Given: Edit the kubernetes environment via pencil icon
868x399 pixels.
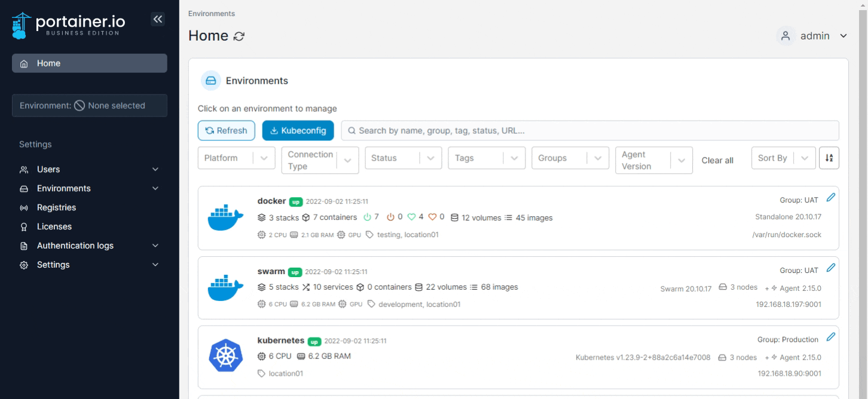Looking at the screenshot, I should [830, 337].
